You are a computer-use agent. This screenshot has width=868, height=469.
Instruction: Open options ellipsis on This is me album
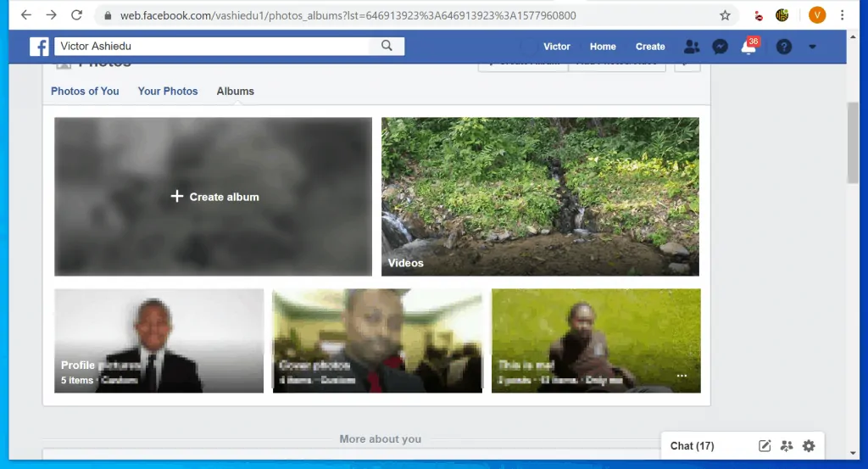pos(682,376)
